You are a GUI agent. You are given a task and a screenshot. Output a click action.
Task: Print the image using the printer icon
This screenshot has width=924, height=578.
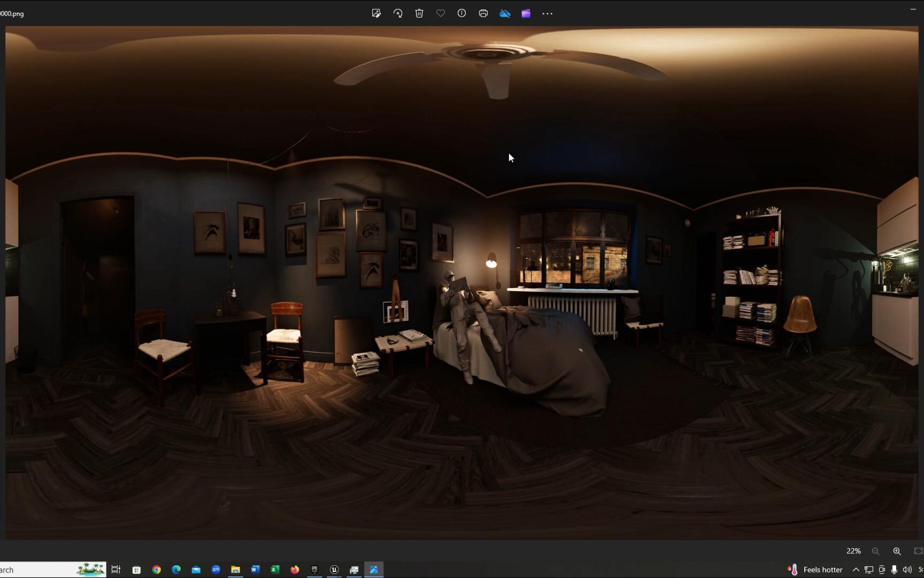click(x=483, y=13)
